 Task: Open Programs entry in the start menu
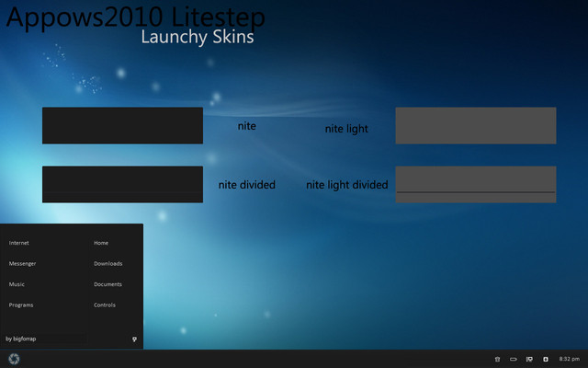[21, 305]
